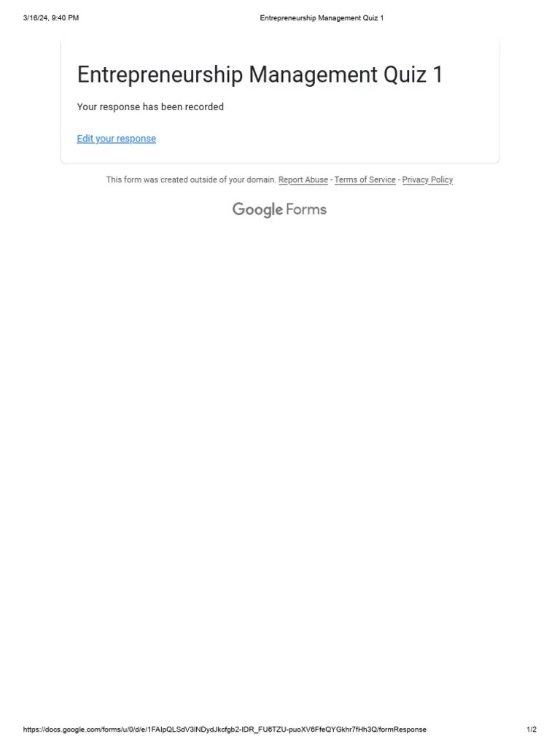Viewport: 560px width, 747px height.
Task: Click the word "Forms" in the logo
Action: (306, 209)
